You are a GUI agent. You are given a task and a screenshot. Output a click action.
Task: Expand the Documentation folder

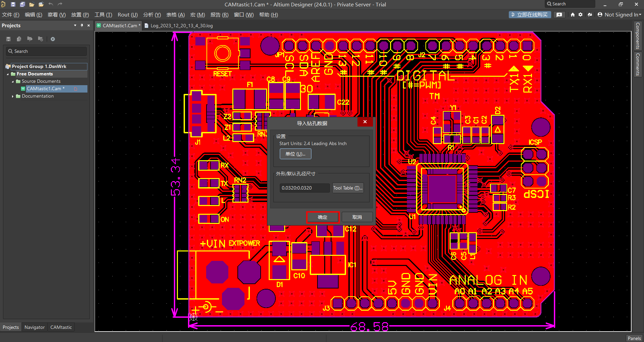point(13,96)
